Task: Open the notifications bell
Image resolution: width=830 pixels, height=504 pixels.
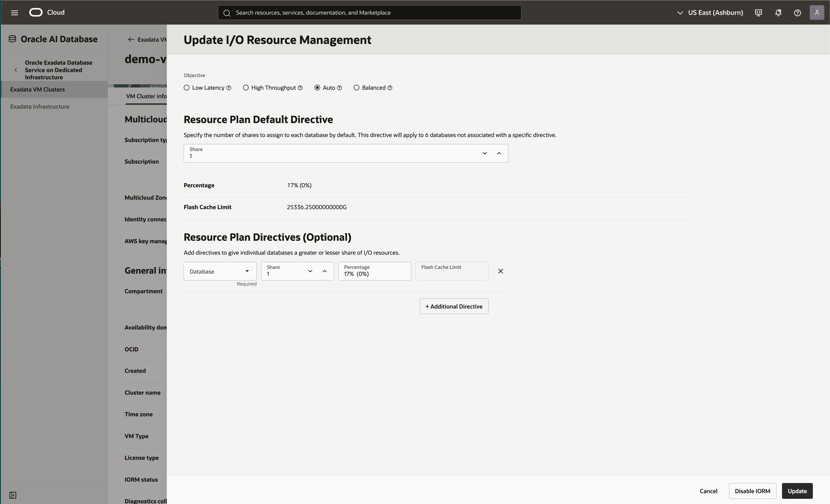Action: (778, 13)
